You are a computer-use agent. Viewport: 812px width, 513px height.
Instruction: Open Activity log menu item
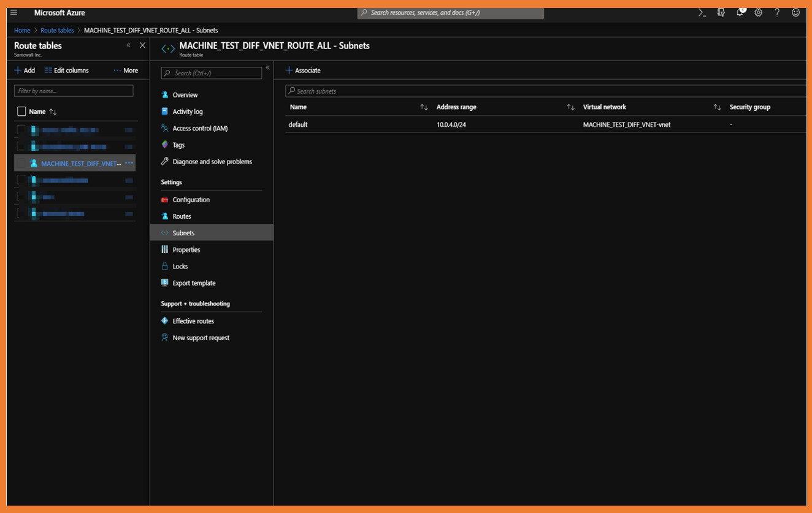187,112
